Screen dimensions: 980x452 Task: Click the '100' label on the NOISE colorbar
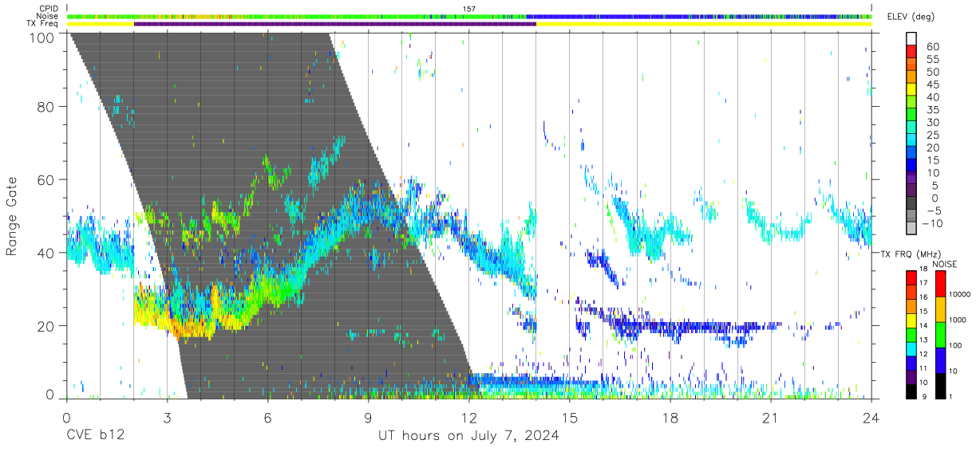pyautogui.click(x=955, y=345)
